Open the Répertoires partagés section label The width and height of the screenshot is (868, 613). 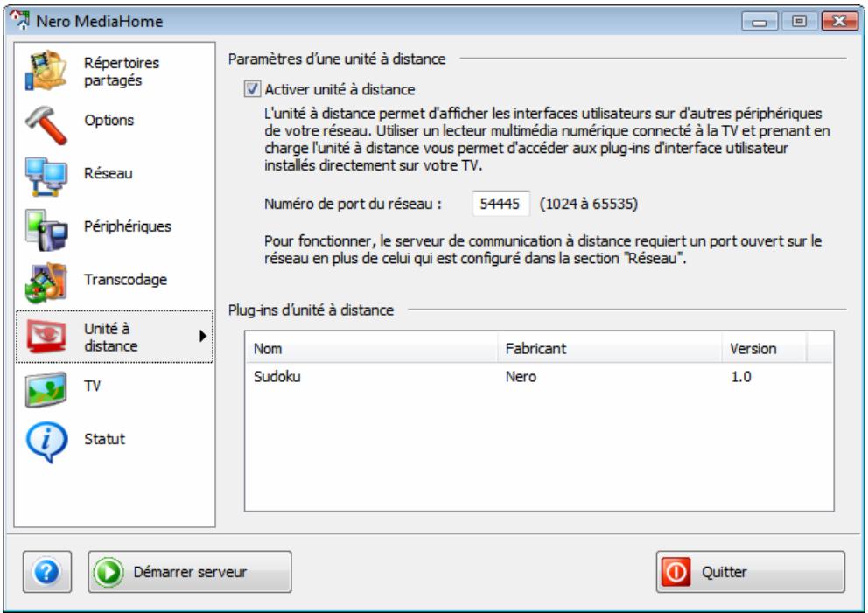tap(122, 72)
